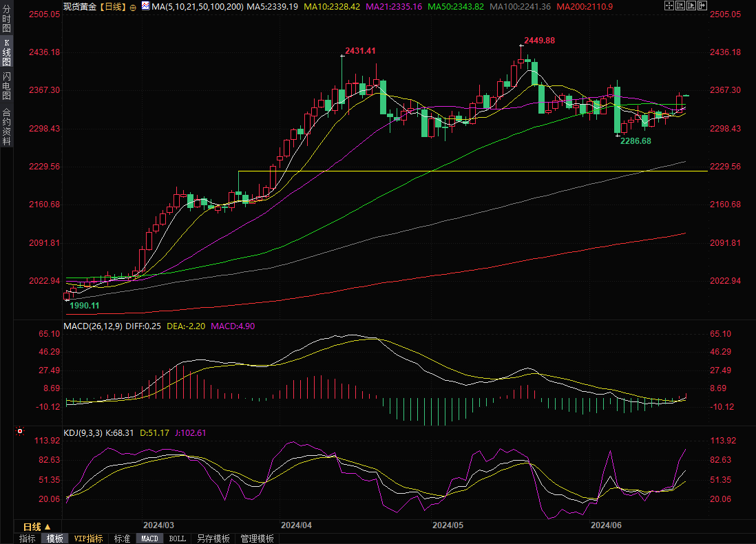Click the first layout icon at top right
The height and width of the screenshot is (544, 756).
669,6
